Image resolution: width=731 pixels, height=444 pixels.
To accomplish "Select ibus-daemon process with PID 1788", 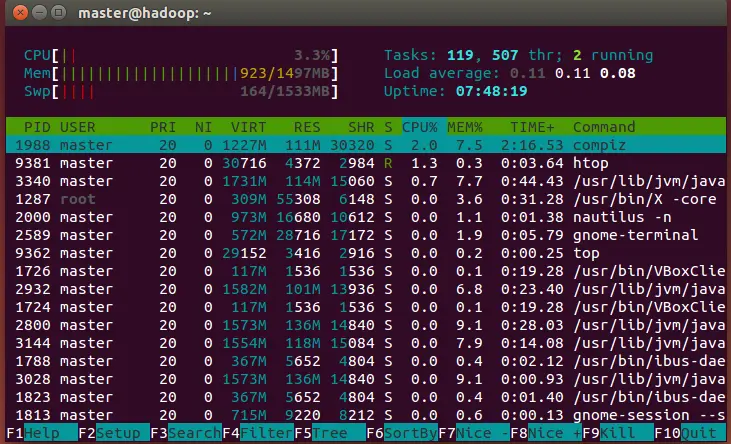I will (366, 361).
